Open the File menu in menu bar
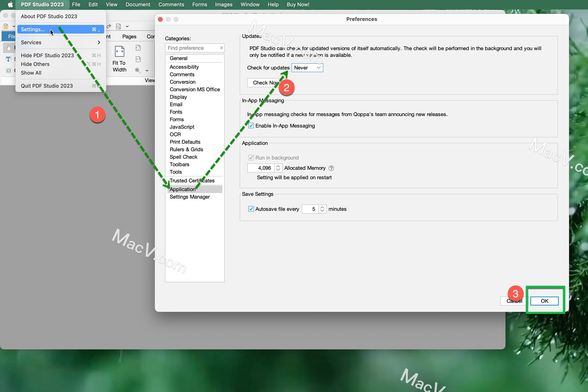The height and width of the screenshot is (392, 588). click(76, 5)
